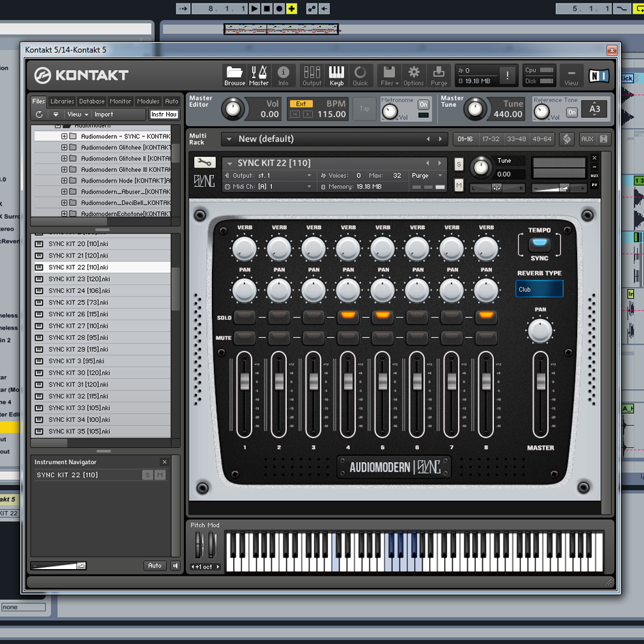Toggle the Browse panel icon
The height and width of the screenshot is (644, 644).
(234, 76)
